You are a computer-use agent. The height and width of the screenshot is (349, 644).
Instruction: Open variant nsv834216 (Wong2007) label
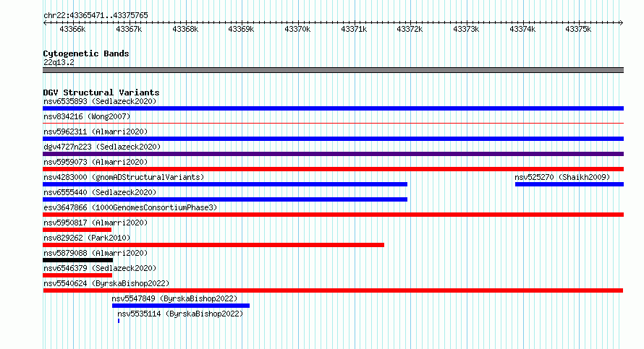(x=87, y=116)
